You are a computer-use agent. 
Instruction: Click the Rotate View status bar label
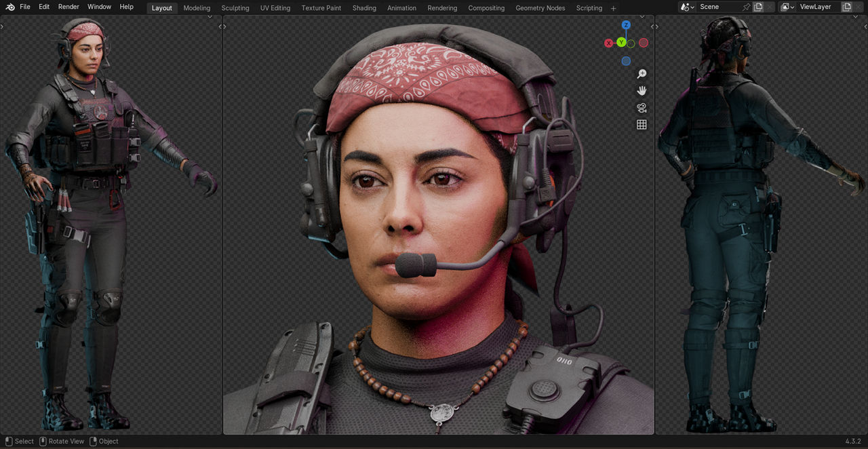click(x=66, y=442)
